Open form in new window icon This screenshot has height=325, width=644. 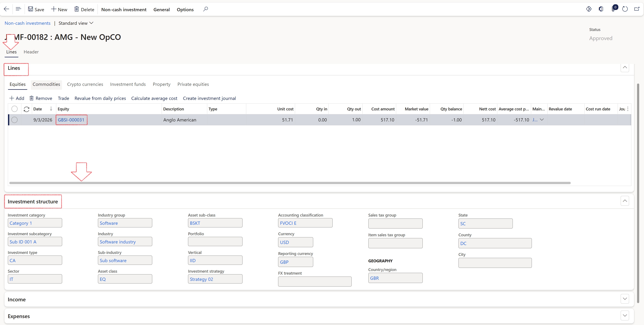pyautogui.click(x=637, y=9)
